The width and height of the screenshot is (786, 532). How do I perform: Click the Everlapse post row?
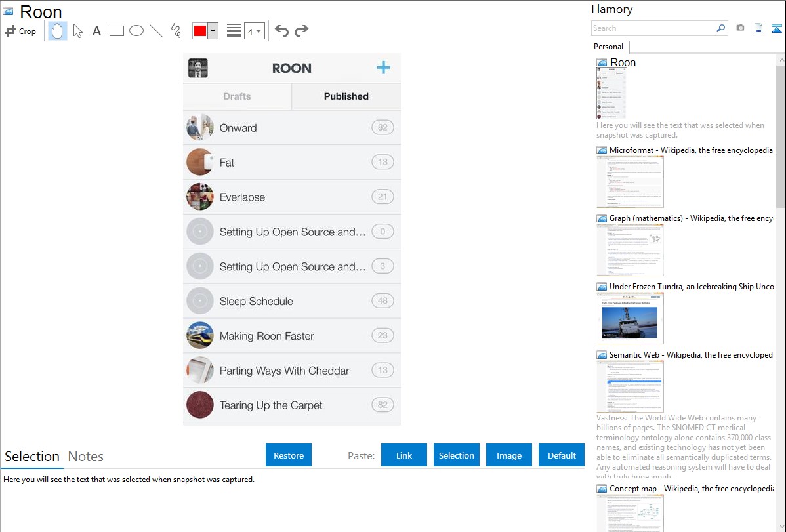click(x=292, y=197)
